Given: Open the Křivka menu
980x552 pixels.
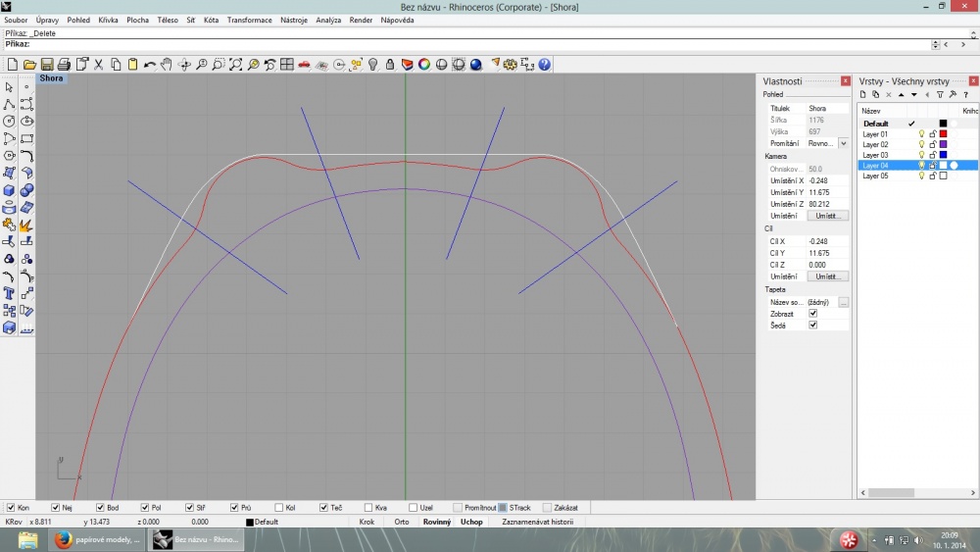Looking at the screenshot, I should tap(108, 20).
